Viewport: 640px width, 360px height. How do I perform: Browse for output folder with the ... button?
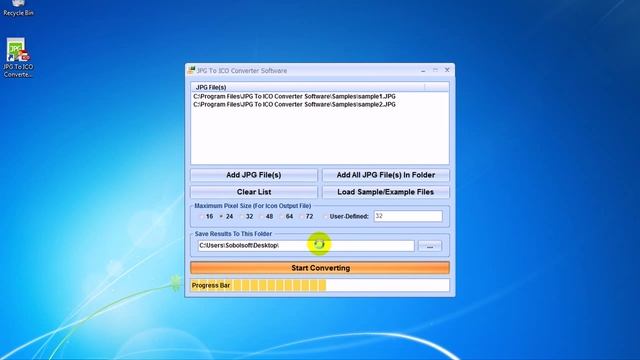coord(430,246)
